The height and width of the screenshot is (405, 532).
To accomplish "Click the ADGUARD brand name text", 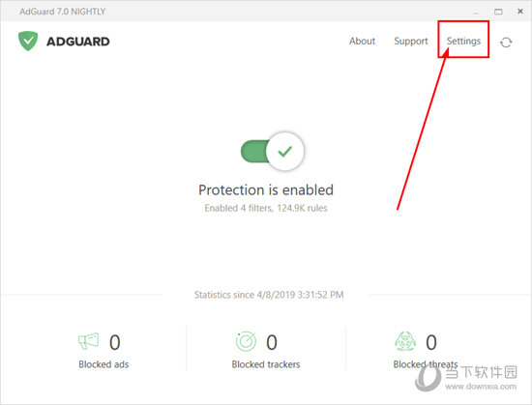I will [x=78, y=42].
